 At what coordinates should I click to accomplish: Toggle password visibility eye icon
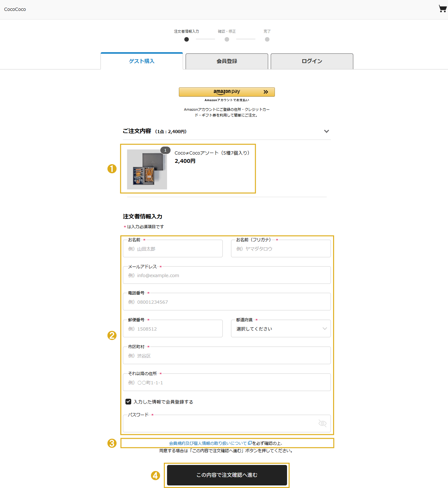tap(322, 423)
